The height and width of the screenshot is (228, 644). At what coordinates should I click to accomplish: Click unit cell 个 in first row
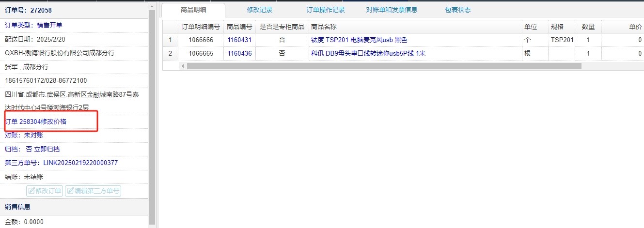535,40
